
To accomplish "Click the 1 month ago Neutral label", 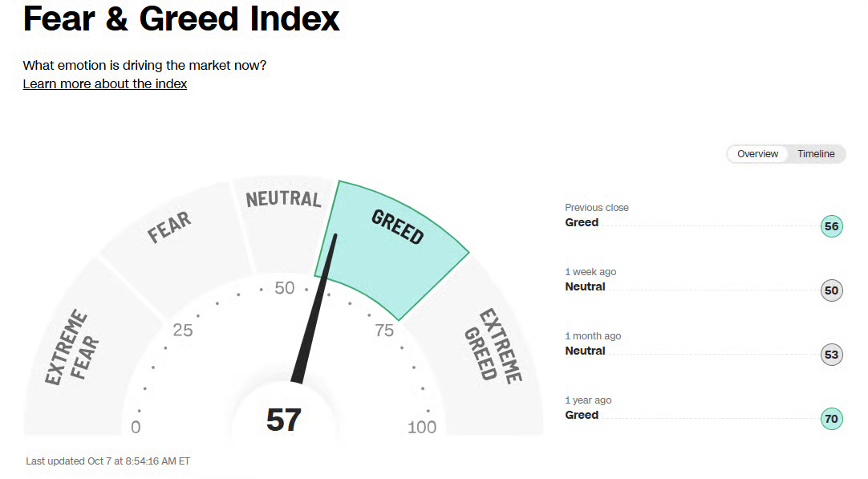I will tap(585, 351).
